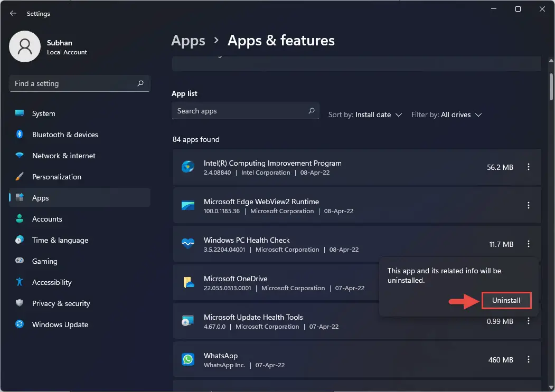
Task: Click the System monitor icon in sidebar
Action: 20,113
